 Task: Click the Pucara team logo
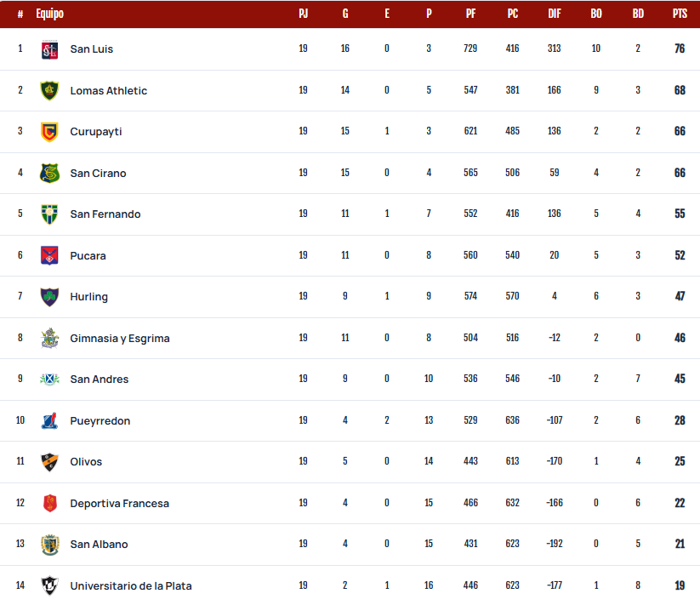pyautogui.click(x=49, y=256)
